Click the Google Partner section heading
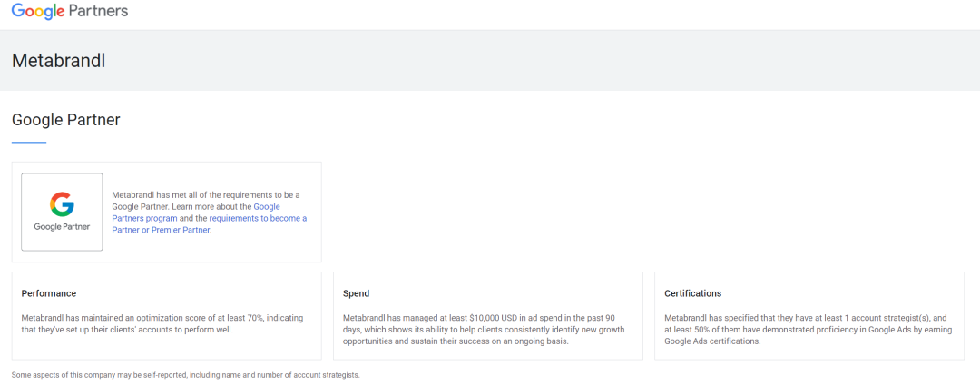 point(66,120)
